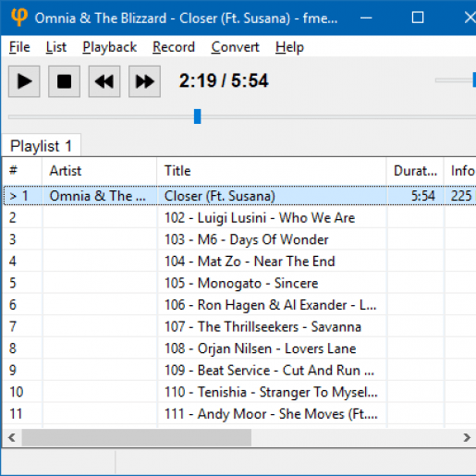Open the Playback menu
The width and height of the screenshot is (476, 476).
pyautogui.click(x=110, y=47)
